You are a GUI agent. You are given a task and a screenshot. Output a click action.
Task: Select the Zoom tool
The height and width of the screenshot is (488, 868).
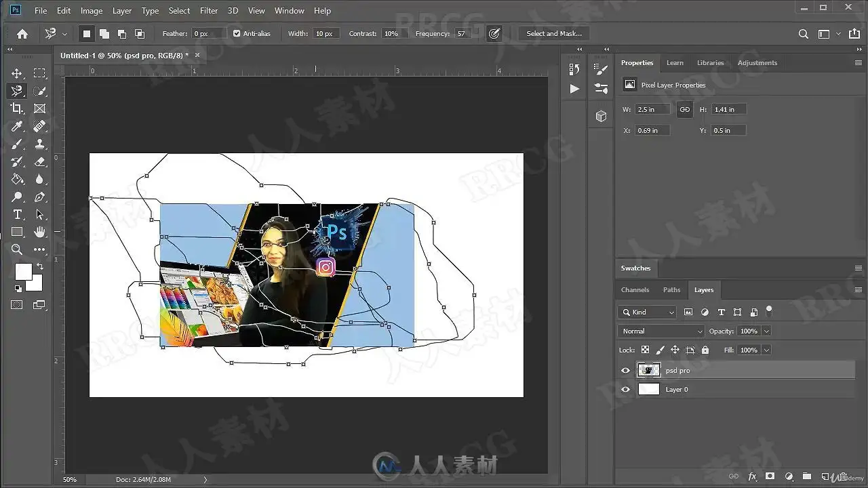(17, 249)
